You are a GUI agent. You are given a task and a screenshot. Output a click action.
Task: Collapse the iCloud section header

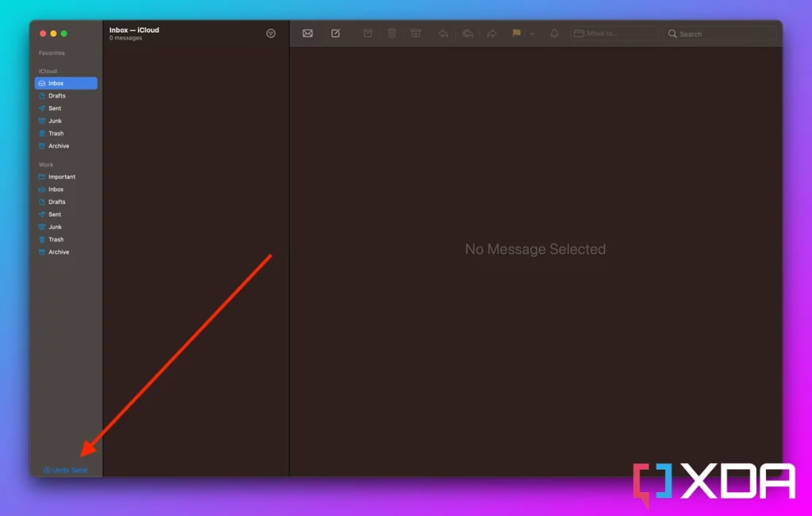tap(48, 71)
